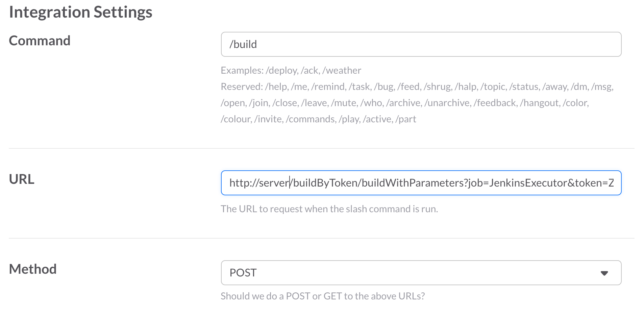This screenshot has width=644, height=317.
Task: Click the Integration Settings heading
Action: pos(80,12)
